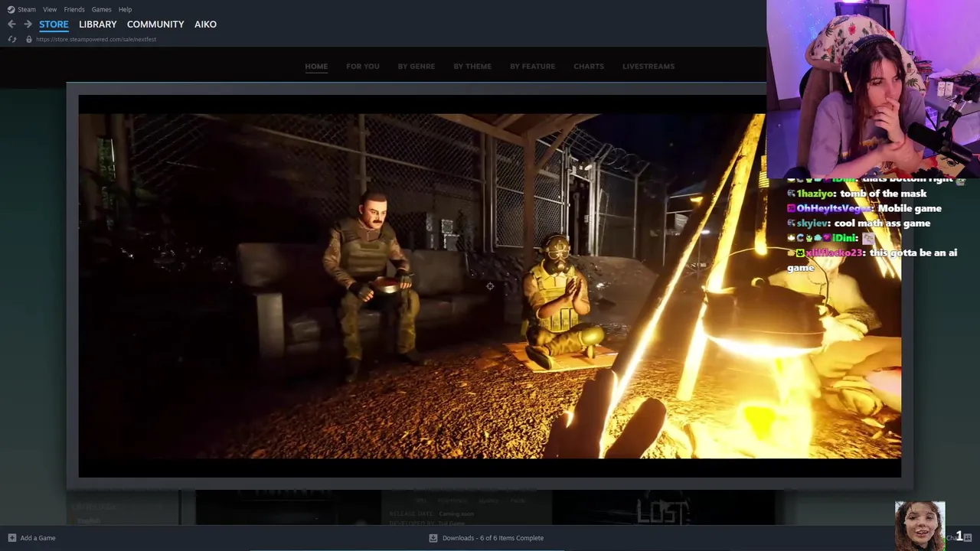The width and height of the screenshot is (980, 551).
Task: Open the AIKO profile section
Action: click(205, 24)
